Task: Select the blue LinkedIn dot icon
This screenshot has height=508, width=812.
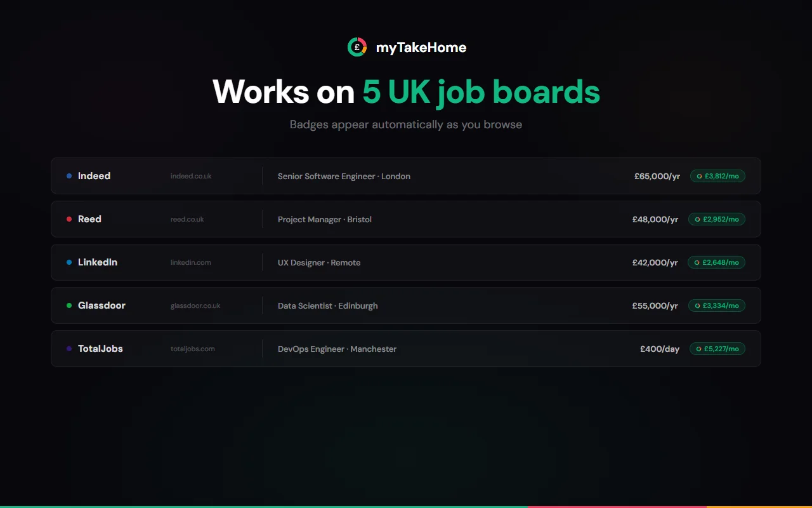Action: click(70, 262)
